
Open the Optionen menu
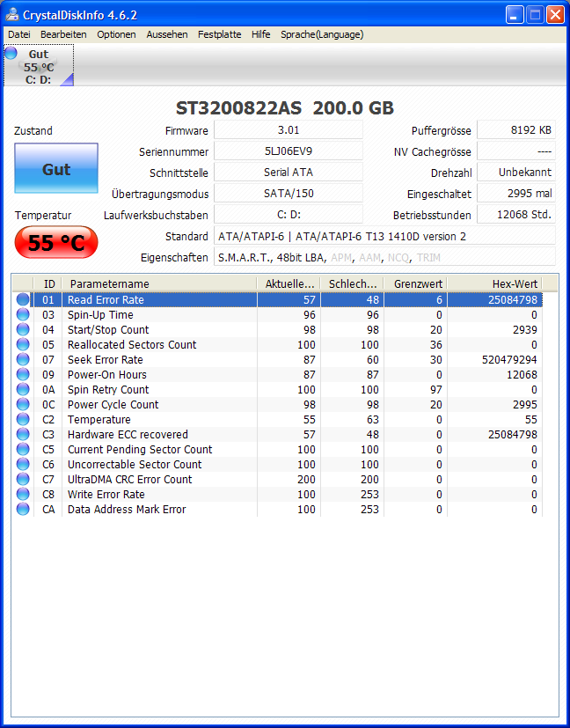click(x=116, y=34)
